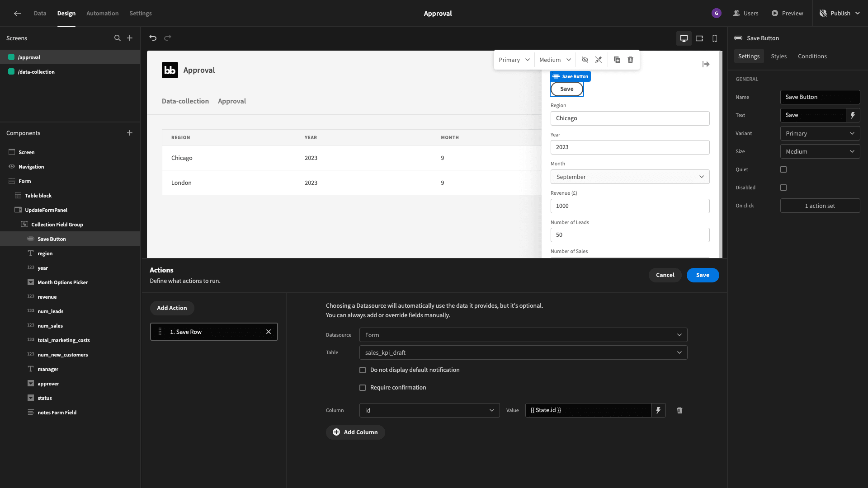The width and height of the screenshot is (868, 488).
Task: Click the Add Column button
Action: point(355,432)
